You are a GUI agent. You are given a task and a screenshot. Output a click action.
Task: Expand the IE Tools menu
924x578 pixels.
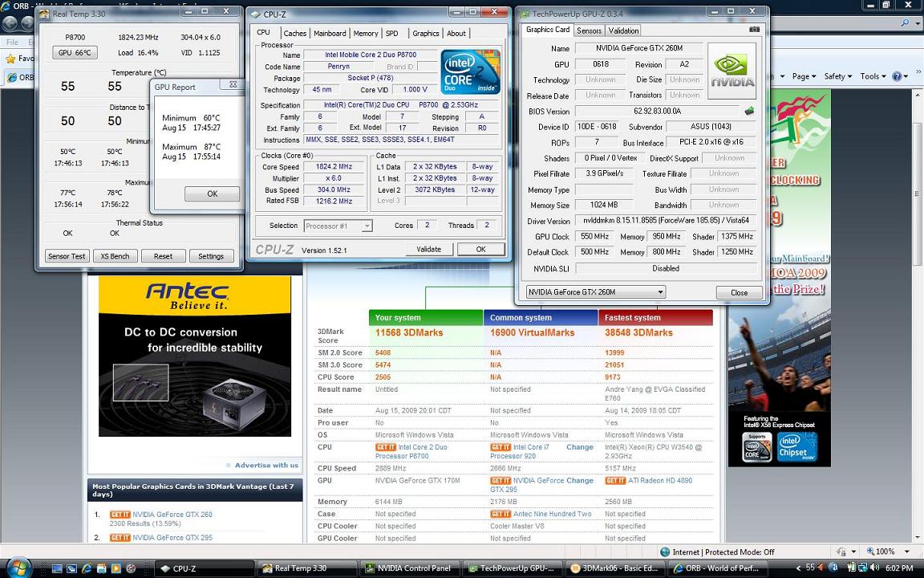pyautogui.click(x=873, y=76)
